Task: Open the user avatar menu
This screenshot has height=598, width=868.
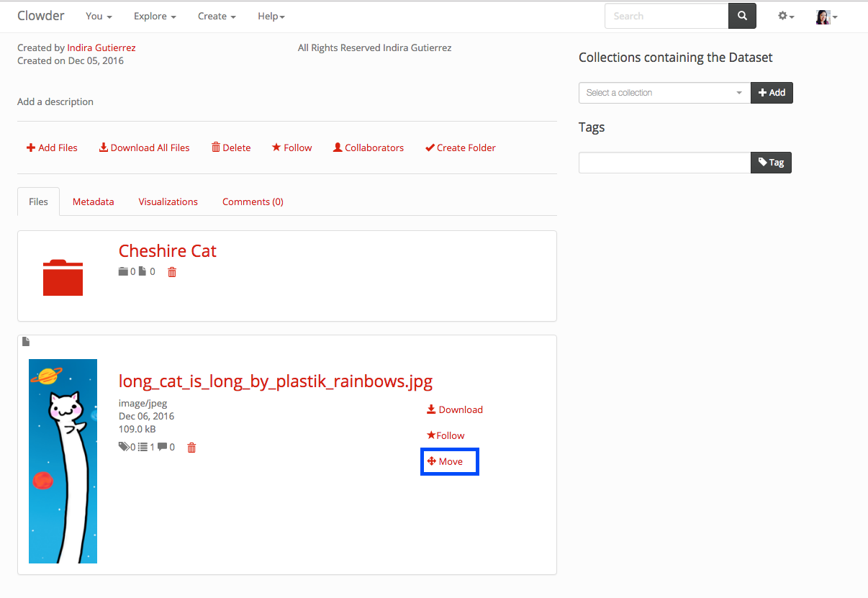Action: 826,17
